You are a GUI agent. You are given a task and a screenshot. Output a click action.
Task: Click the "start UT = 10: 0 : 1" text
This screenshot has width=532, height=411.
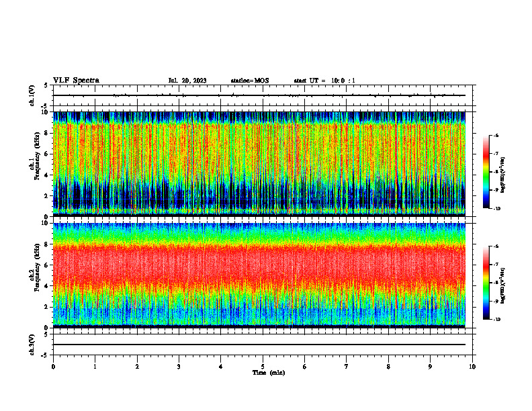click(324, 81)
